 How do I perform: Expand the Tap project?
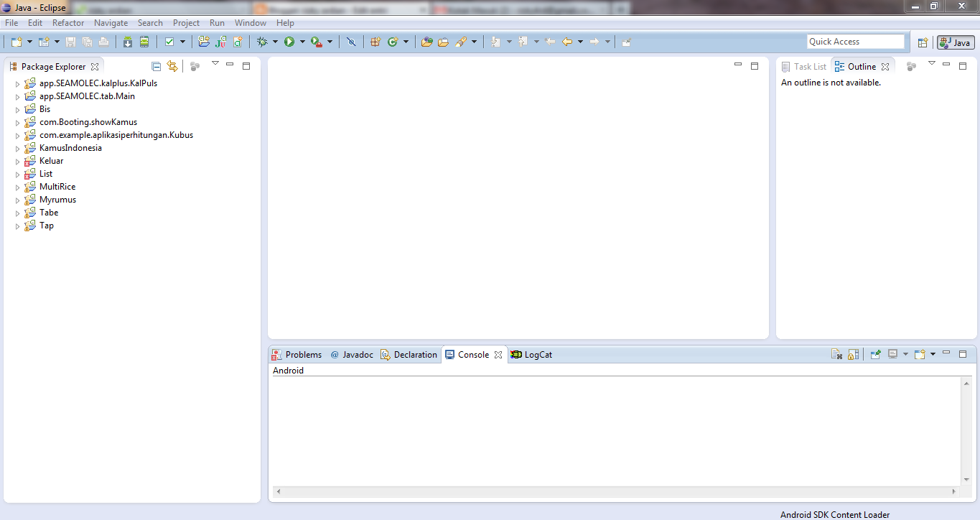point(18,226)
